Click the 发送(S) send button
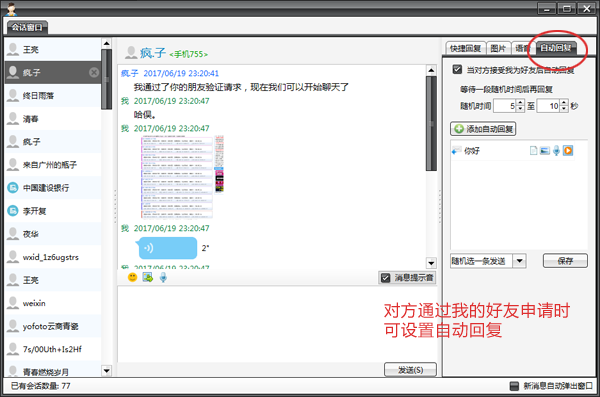The width and height of the screenshot is (600, 397). click(410, 369)
